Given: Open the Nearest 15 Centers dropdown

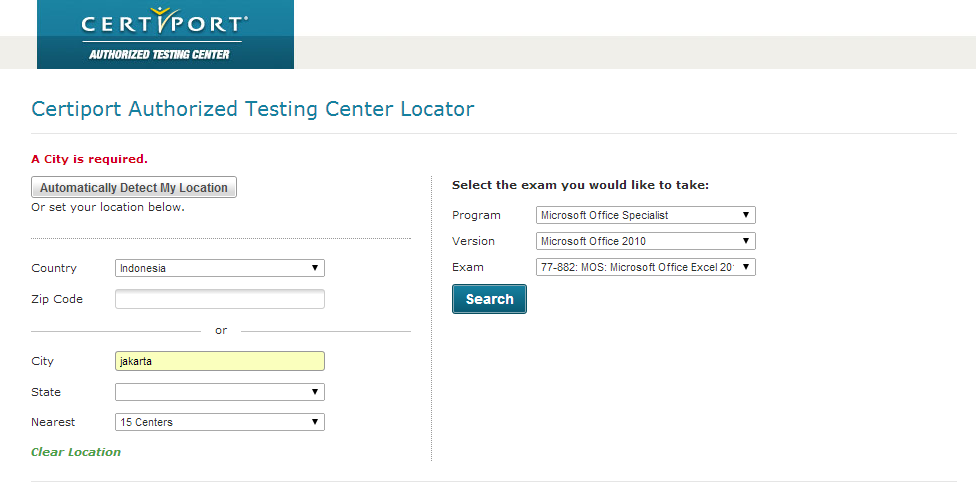Looking at the screenshot, I should tap(220, 422).
